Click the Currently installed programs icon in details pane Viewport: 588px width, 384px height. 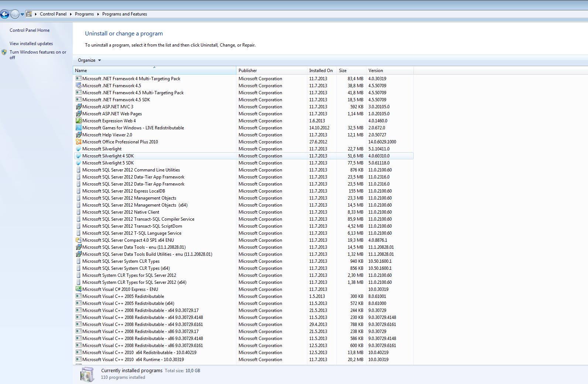[x=87, y=374]
